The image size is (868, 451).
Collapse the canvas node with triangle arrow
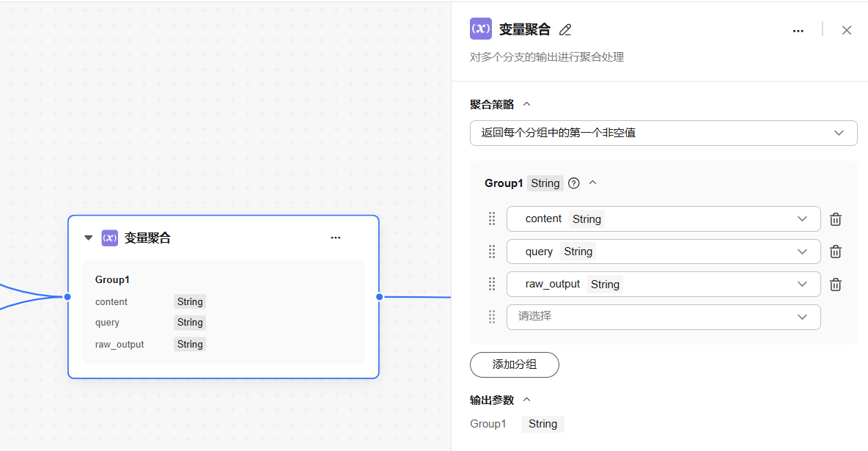pyautogui.click(x=89, y=238)
